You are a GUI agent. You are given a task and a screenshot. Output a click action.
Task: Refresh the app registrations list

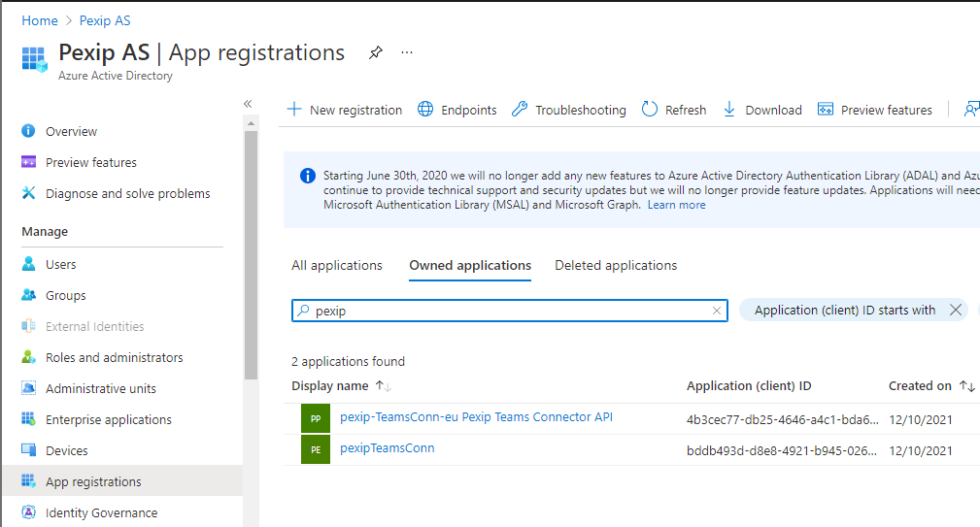[x=674, y=110]
